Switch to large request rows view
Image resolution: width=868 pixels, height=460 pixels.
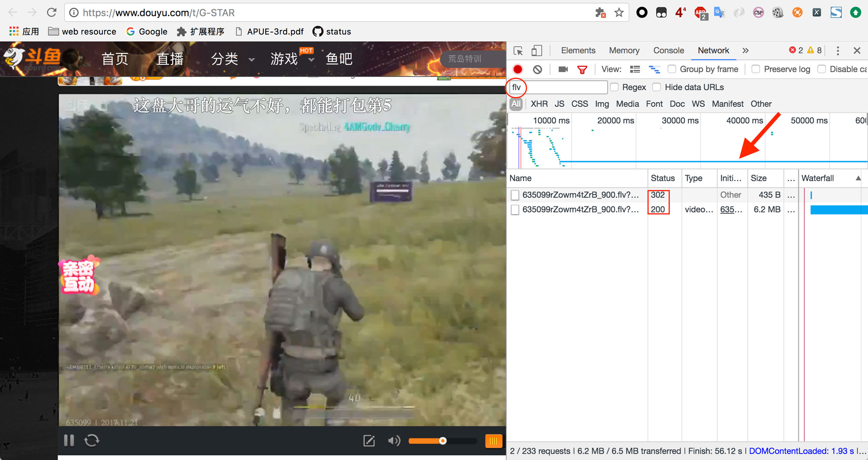[x=635, y=69]
